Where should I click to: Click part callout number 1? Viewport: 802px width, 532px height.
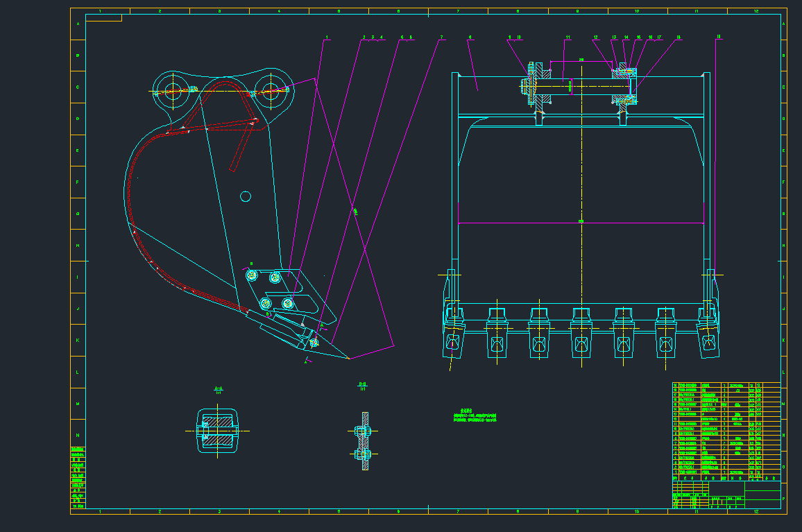coord(326,37)
